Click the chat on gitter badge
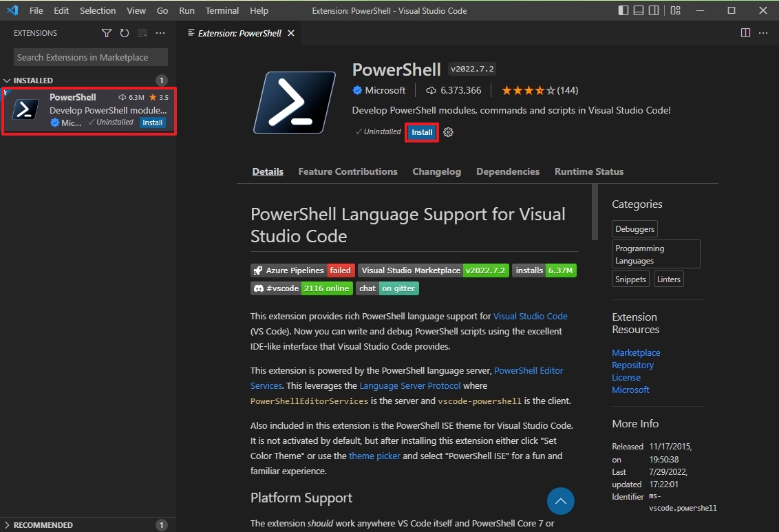 click(387, 288)
